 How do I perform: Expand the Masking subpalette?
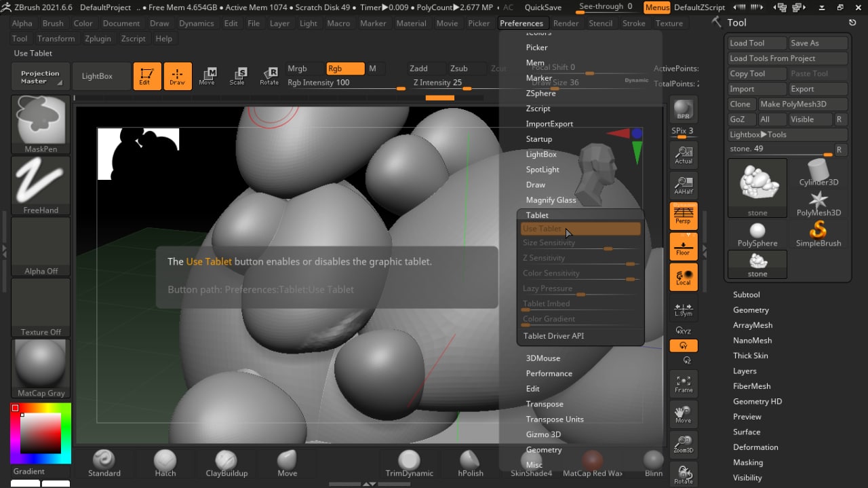tap(747, 463)
